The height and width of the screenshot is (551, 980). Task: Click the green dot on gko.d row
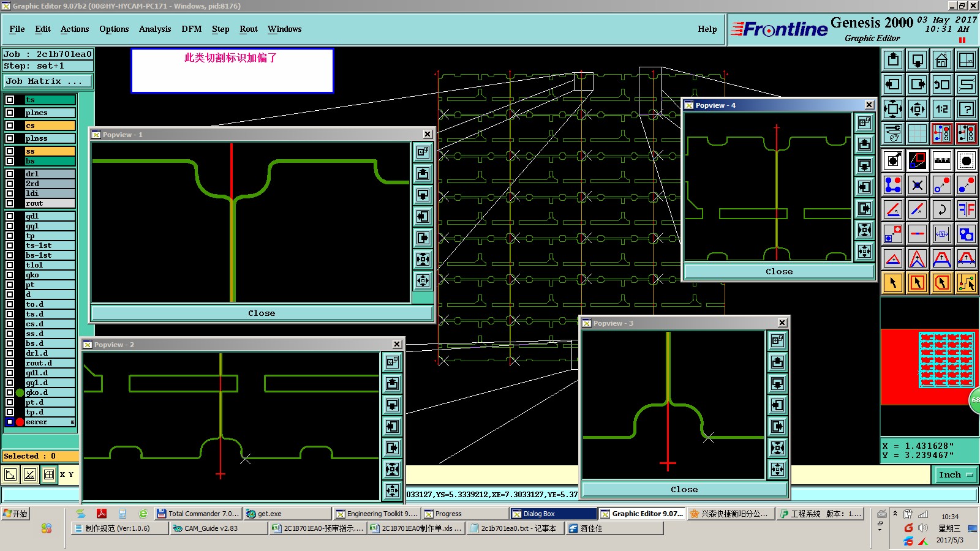pos(20,392)
